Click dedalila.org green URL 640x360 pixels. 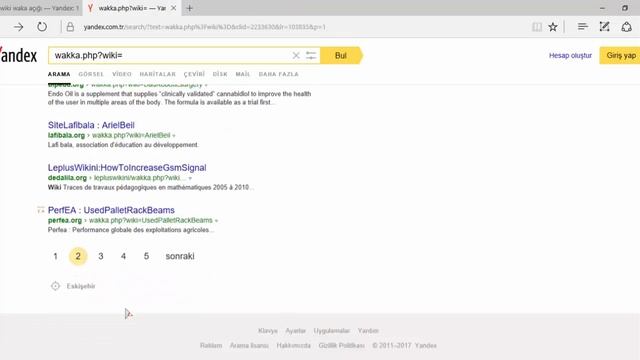click(67, 178)
